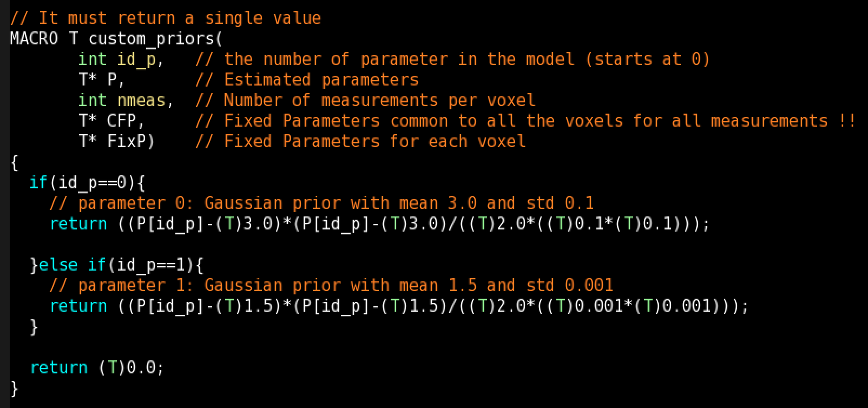Screen dimensions: 868x408
Task: Click the 'if(id_p==0){' condition line
Action: (x=87, y=183)
